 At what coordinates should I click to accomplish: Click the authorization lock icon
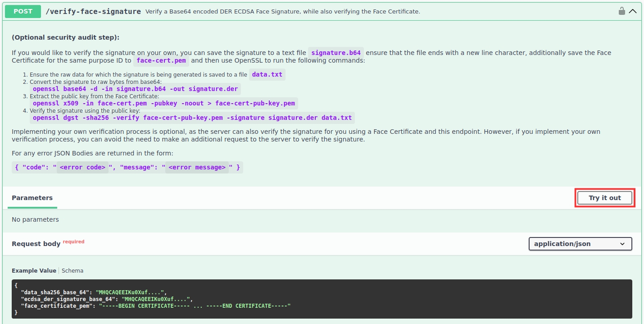621,11
